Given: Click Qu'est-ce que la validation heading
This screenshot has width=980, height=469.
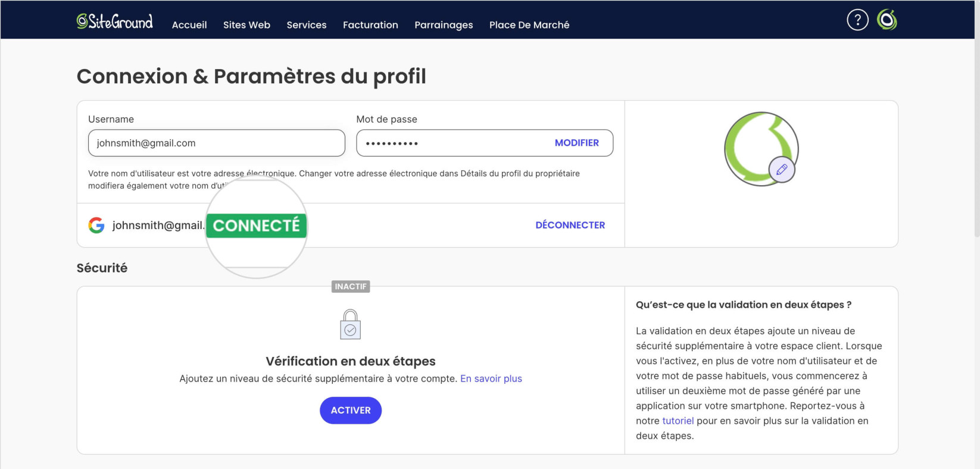Looking at the screenshot, I should (744, 305).
